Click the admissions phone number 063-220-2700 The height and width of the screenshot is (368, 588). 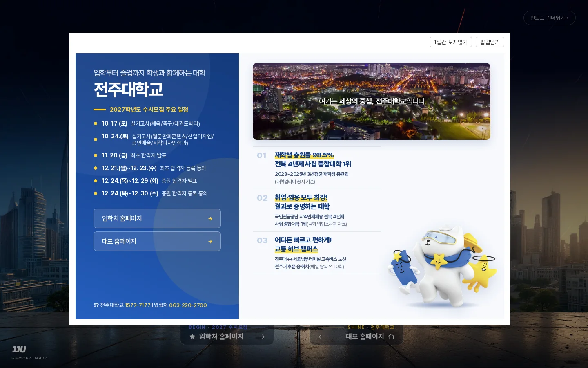(x=188, y=305)
